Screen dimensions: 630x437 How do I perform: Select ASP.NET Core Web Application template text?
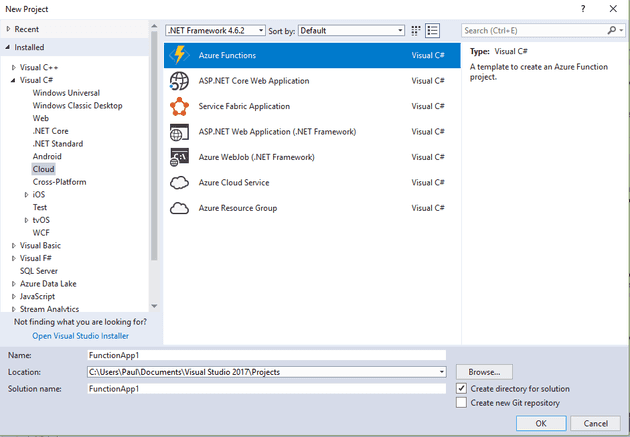pyautogui.click(x=254, y=81)
